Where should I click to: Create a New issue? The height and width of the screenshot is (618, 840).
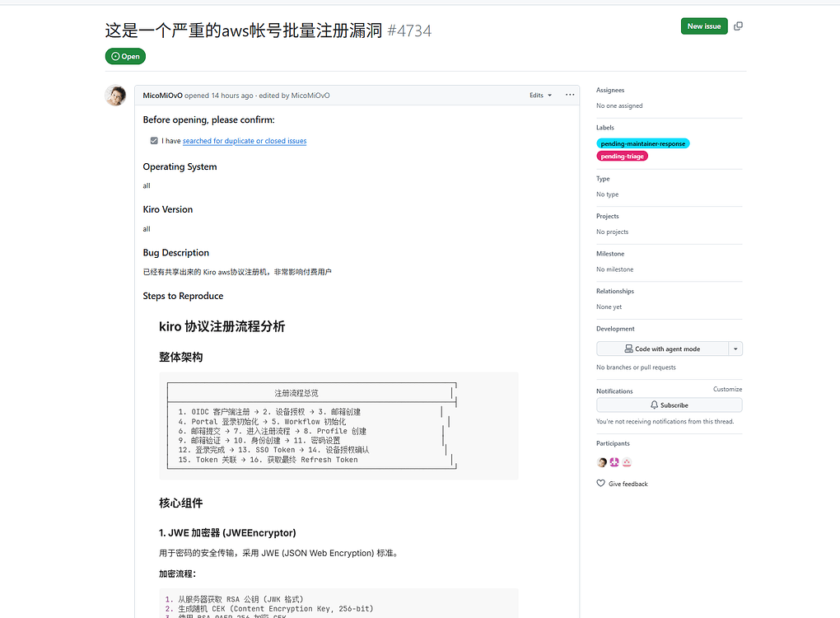point(704,26)
